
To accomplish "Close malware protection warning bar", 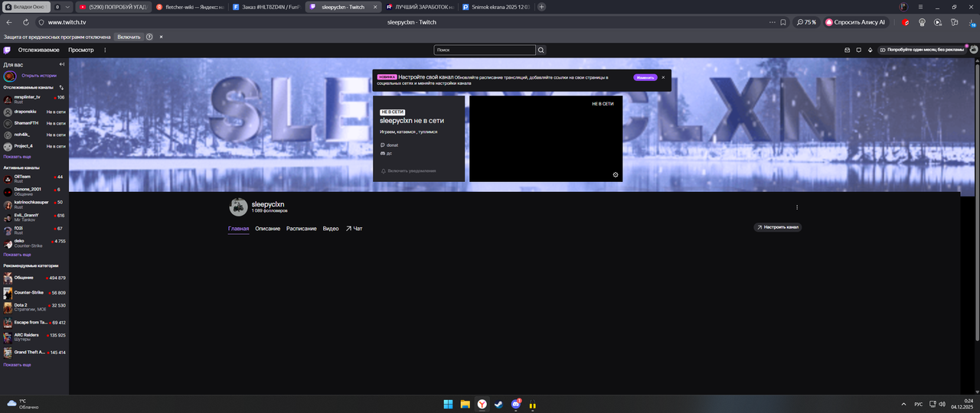I will pos(161,37).
